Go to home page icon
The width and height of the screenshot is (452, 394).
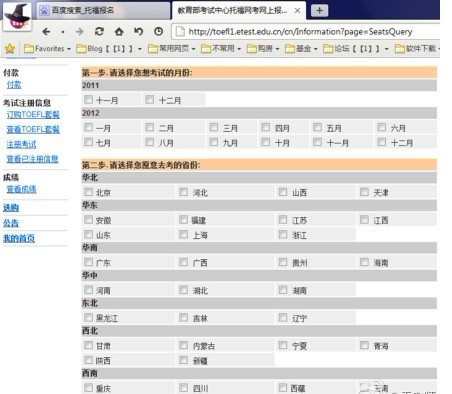tap(119, 32)
